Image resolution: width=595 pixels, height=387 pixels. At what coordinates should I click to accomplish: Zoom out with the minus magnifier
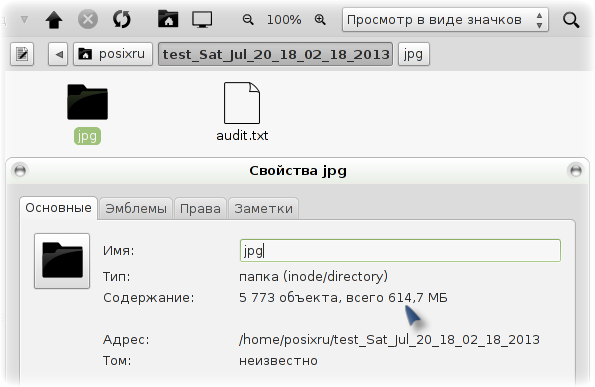(248, 19)
